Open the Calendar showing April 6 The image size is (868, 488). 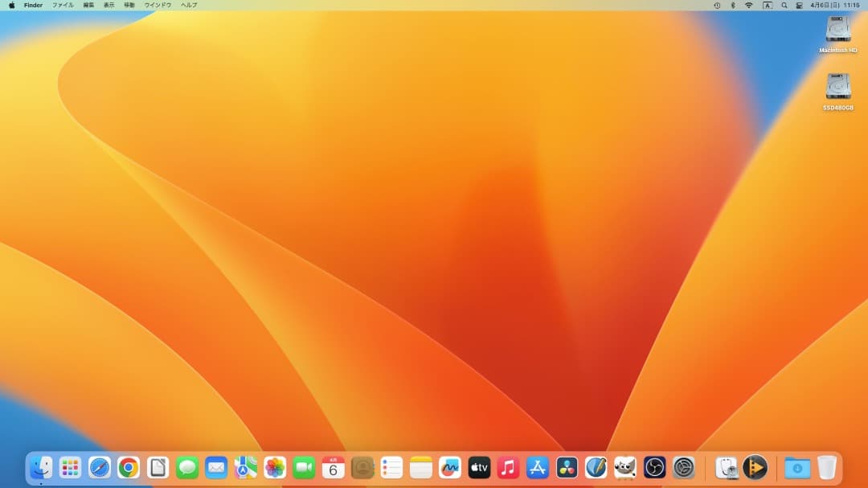[x=332, y=467]
